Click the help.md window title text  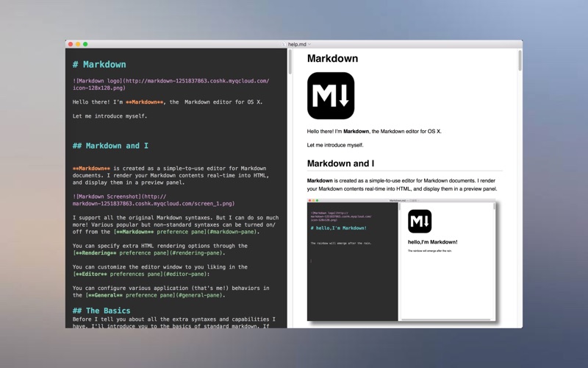coord(297,44)
